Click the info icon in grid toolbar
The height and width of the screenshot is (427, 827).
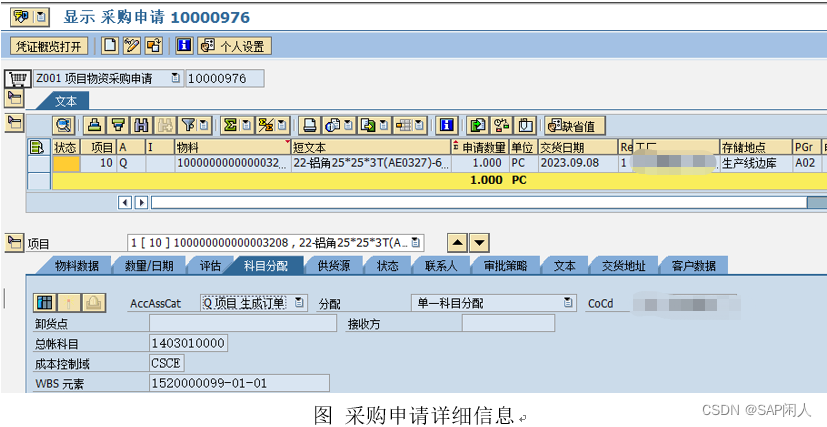[447, 125]
